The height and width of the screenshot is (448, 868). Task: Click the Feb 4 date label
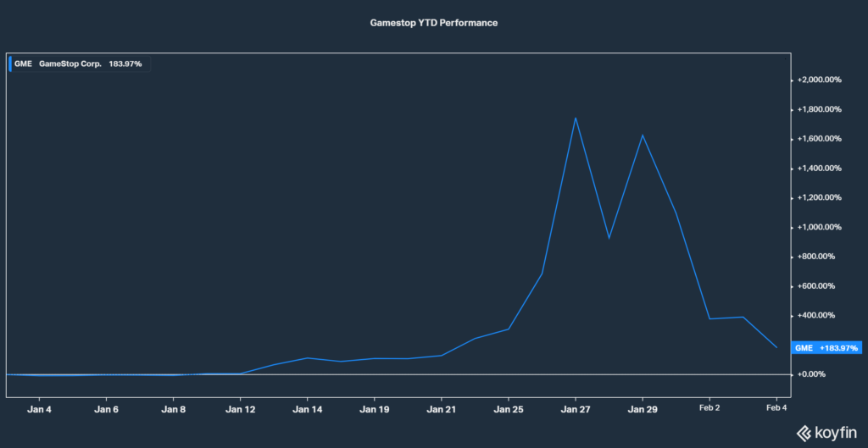coord(776,410)
